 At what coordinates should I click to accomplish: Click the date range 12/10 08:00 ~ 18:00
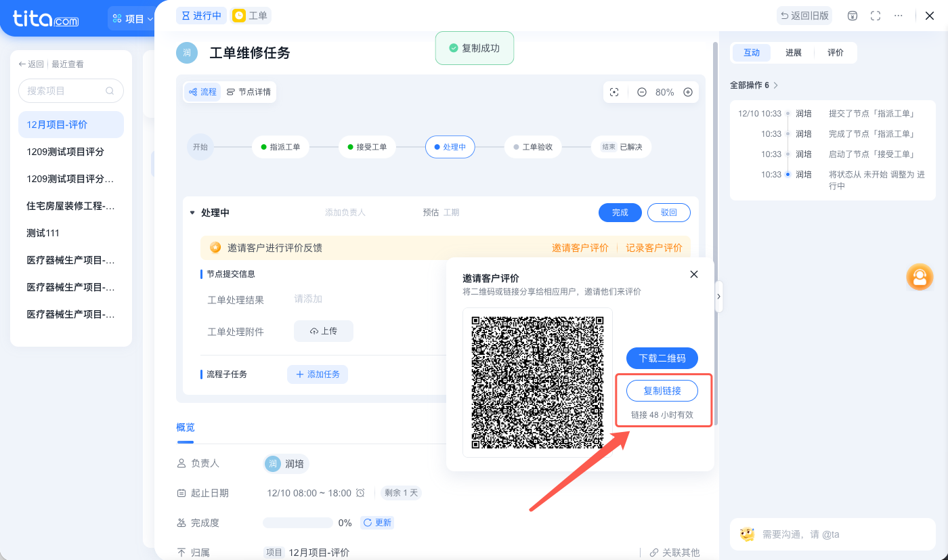pyautogui.click(x=309, y=493)
